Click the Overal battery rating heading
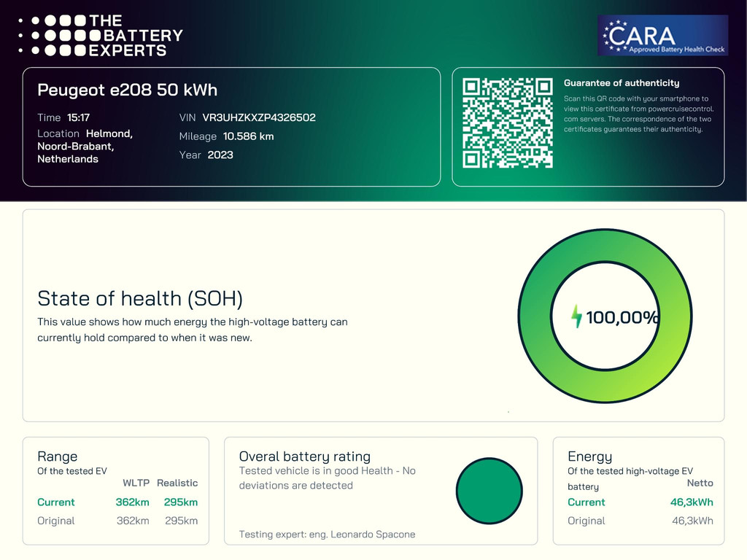 (304, 456)
